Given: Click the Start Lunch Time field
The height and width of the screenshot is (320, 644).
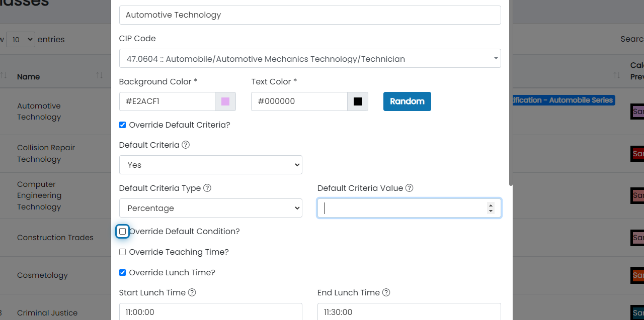Looking at the screenshot, I should tap(210, 311).
